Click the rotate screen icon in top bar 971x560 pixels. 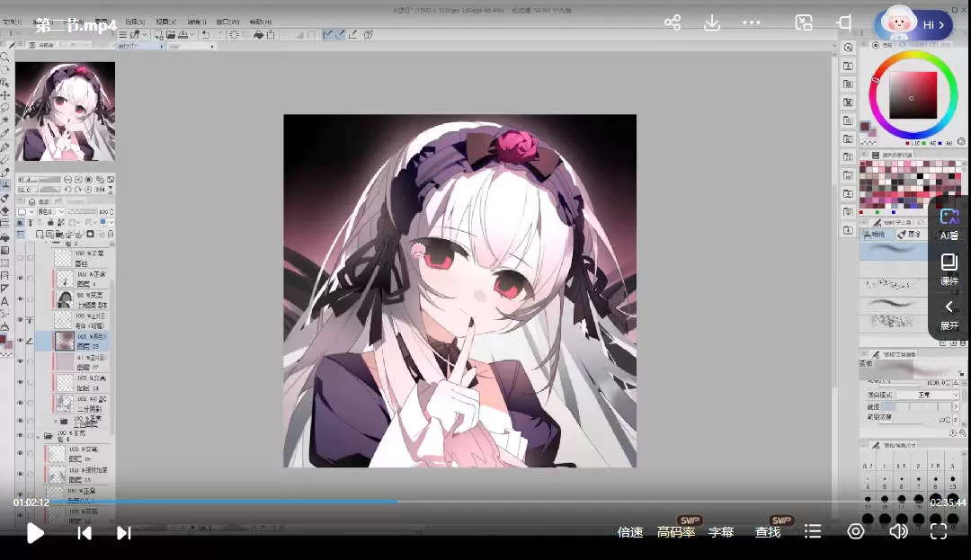coord(844,22)
